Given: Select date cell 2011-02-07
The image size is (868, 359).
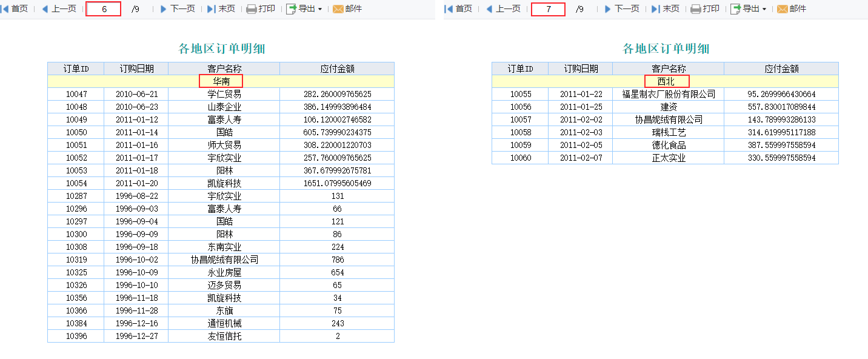Looking at the screenshot, I should (x=581, y=158).
